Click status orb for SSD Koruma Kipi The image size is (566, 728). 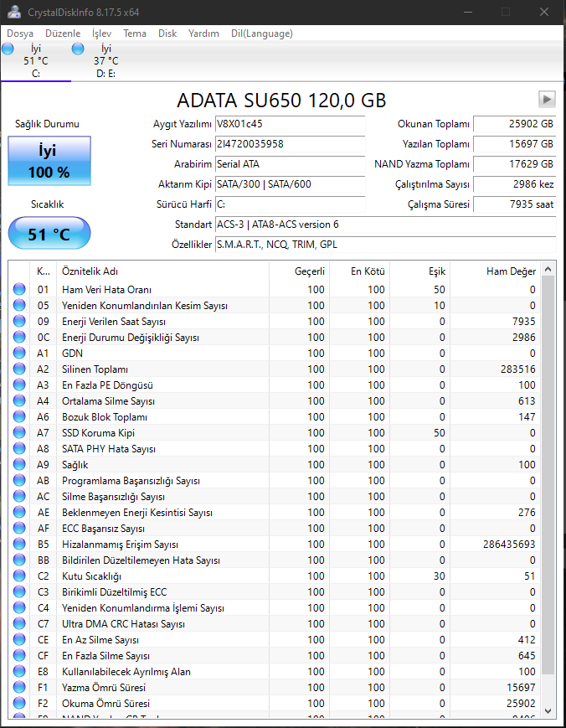point(19,433)
